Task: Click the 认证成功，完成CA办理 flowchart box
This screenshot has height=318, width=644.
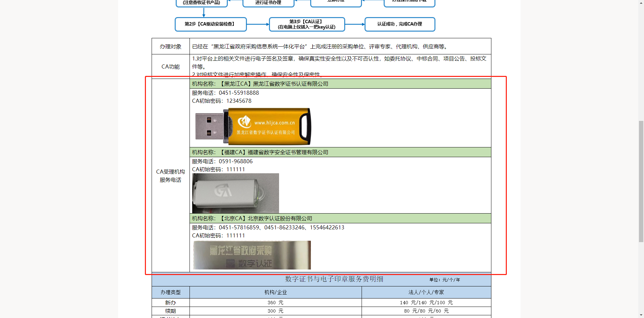Action: pyautogui.click(x=400, y=24)
